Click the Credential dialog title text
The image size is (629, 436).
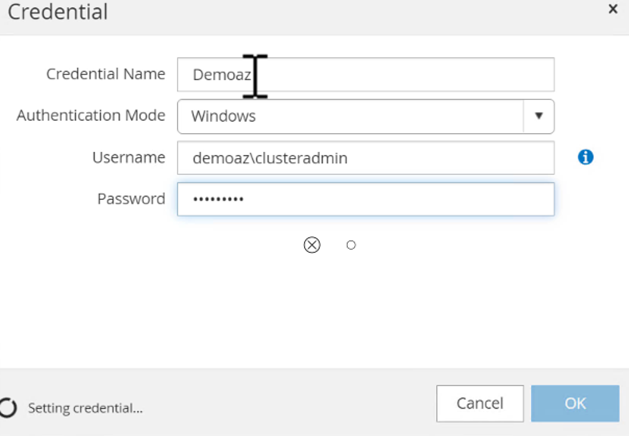coord(58,13)
